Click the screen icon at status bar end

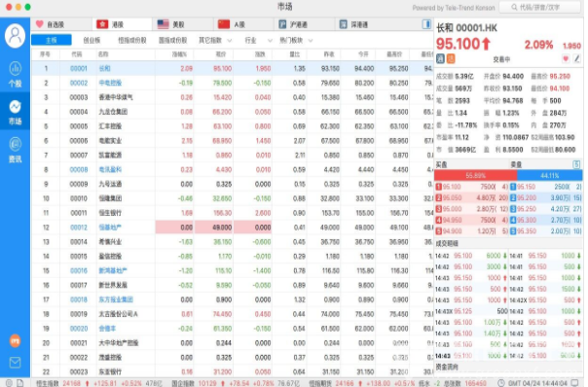(x=575, y=382)
